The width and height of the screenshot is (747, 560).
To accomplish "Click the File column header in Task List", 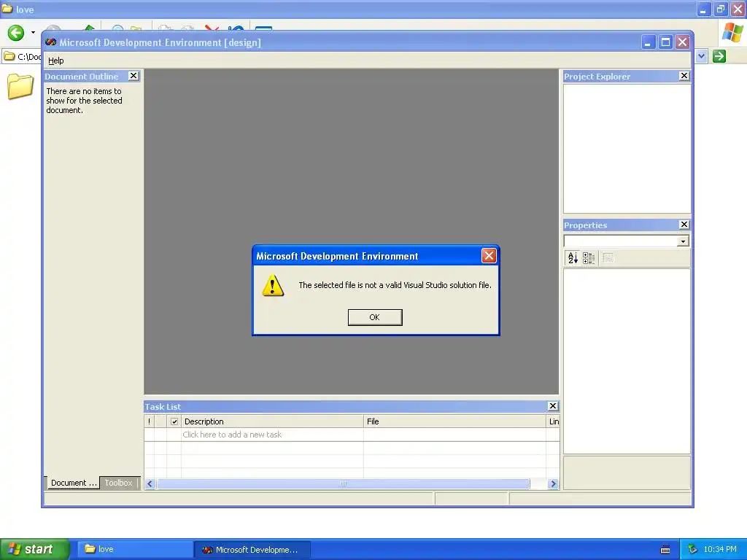I will (454, 421).
